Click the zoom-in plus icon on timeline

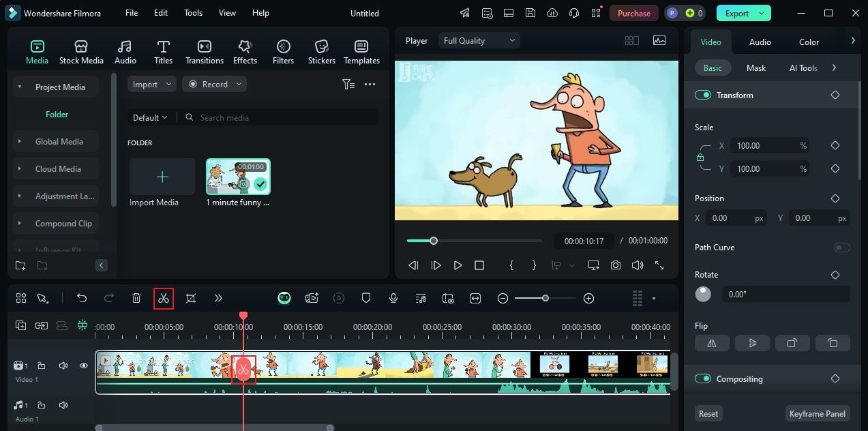tap(589, 298)
